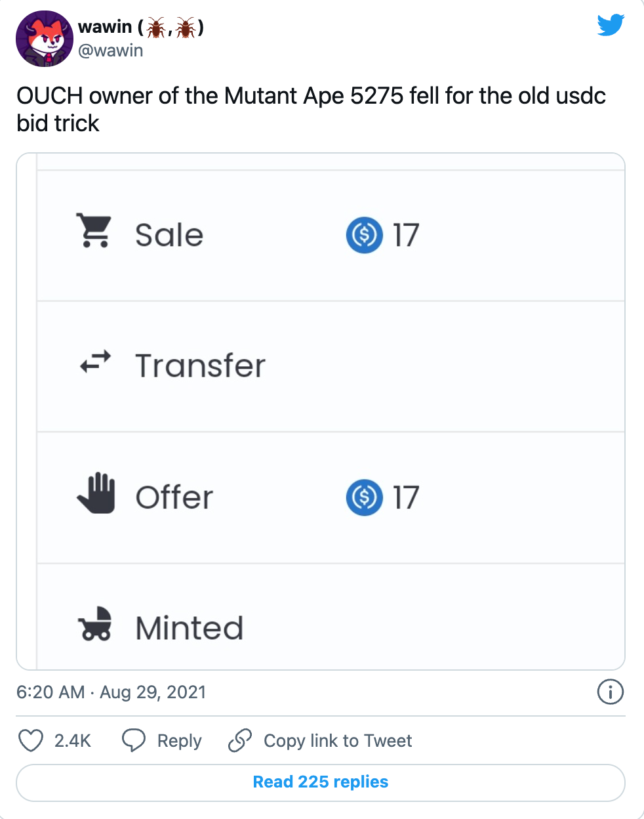Click the USDC coin icon in Sale row

point(364,235)
